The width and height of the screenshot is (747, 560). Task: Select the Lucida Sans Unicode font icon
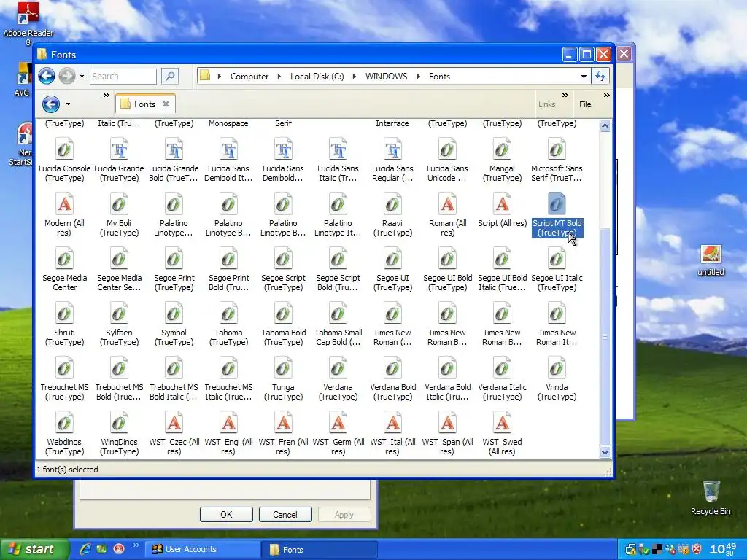pos(447,149)
